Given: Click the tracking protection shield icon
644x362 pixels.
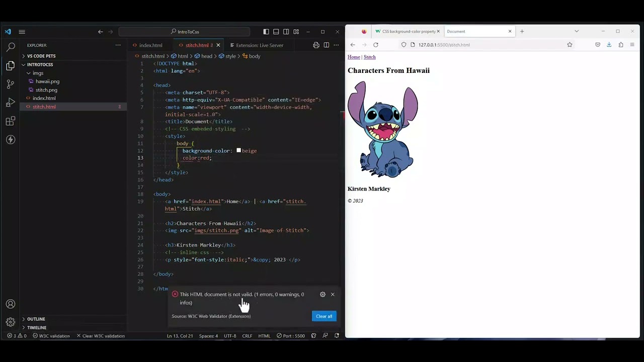Looking at the screenshot, I should 404,45.
